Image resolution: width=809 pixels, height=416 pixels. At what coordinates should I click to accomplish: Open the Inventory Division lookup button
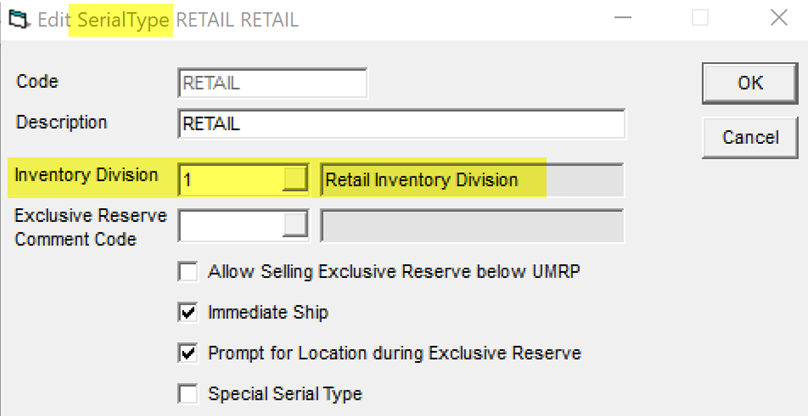click(295, 179)
